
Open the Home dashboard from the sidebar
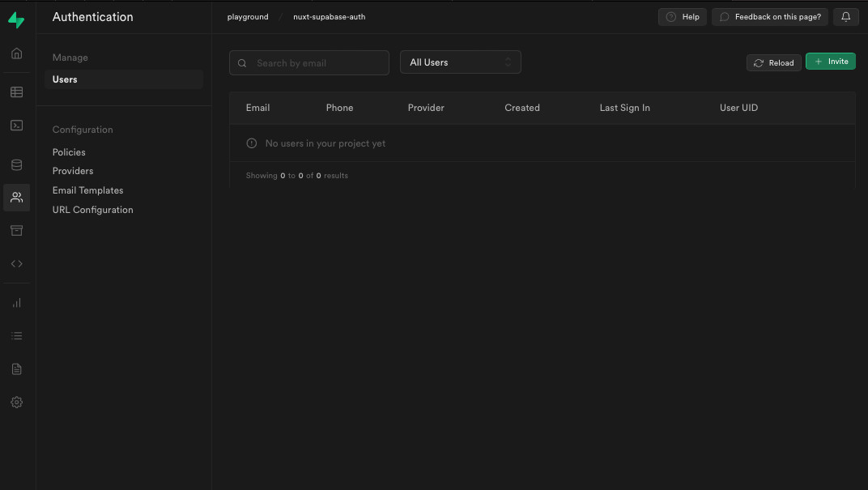(16, 51)
